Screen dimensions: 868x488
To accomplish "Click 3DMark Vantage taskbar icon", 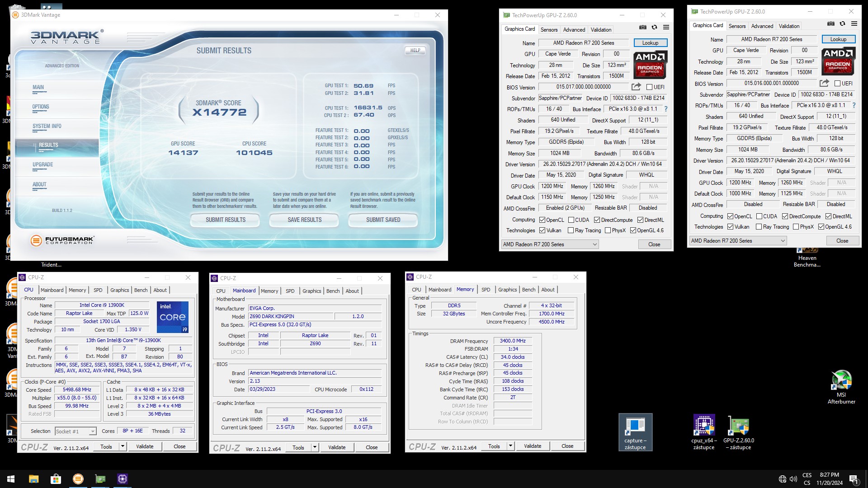I will click(x=78, y=479).
